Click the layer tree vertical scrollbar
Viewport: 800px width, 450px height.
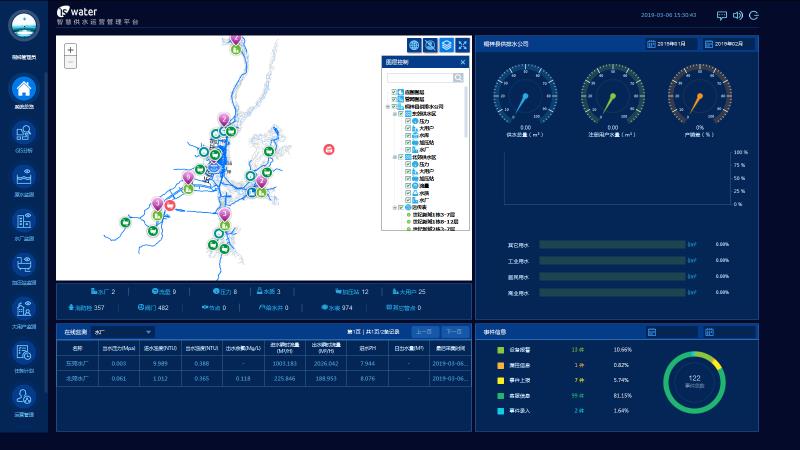click(466, 112)
